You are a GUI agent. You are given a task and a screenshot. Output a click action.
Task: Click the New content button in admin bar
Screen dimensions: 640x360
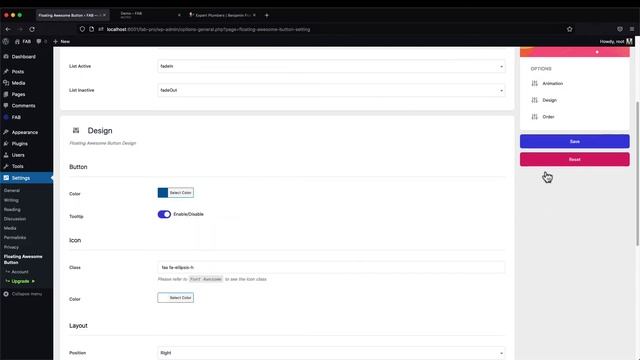pos(62,41)
